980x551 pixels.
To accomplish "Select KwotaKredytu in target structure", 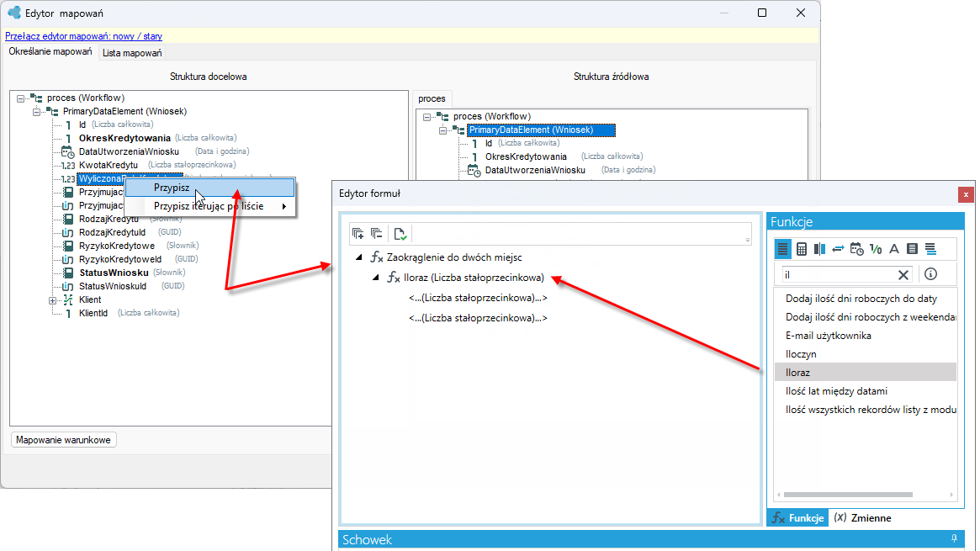I will (x=109, y=165).
